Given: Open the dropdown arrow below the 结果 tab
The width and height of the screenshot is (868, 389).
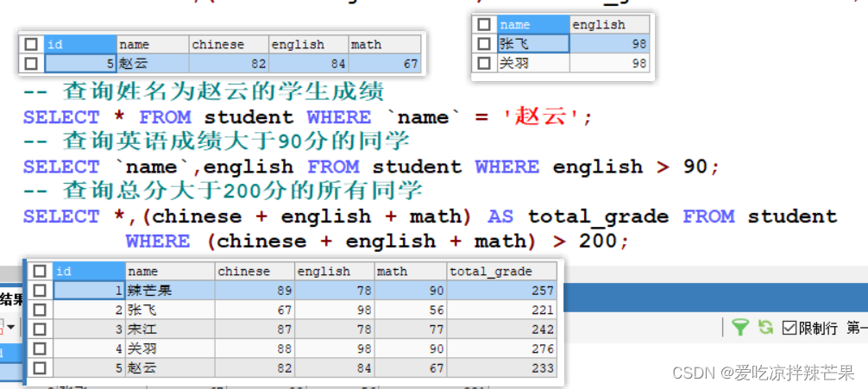Looking at the screenshot, I should click(x=10, y=328).
